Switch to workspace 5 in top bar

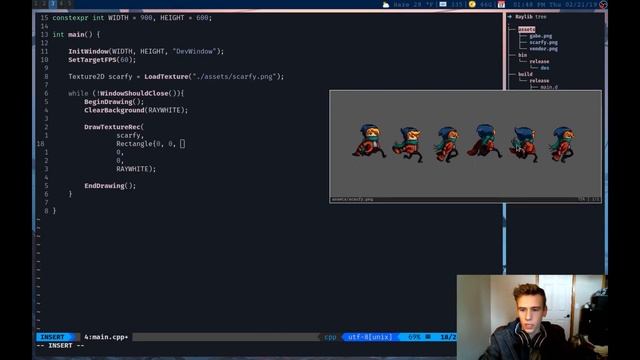(69, 4)
